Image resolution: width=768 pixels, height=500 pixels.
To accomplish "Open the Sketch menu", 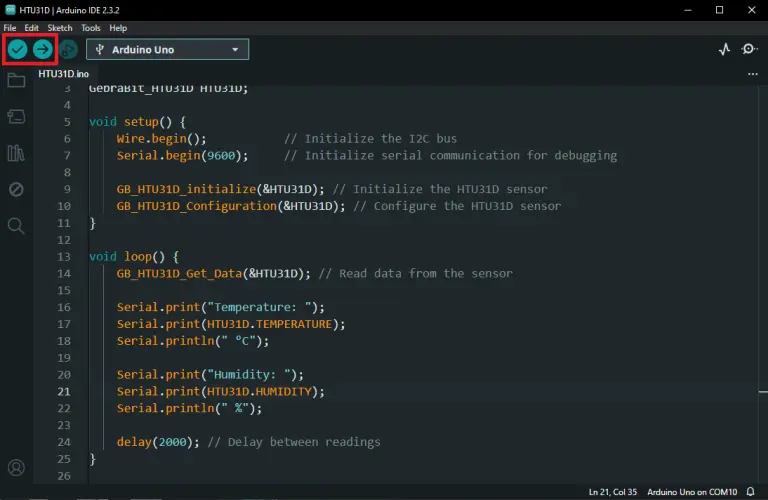I will coord(60,28).
